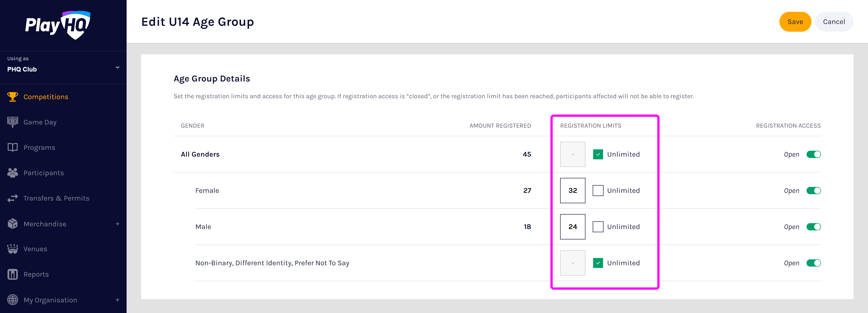868x313 pixels.
Task: Open the Merchandise menu item
Action: (45, 224)
